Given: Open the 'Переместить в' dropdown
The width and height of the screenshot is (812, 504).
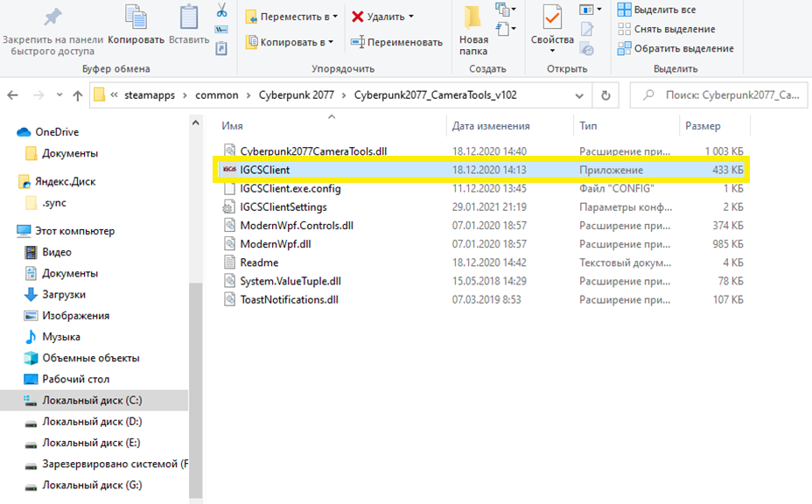Looking at the screenshot, I should point(292,17).
